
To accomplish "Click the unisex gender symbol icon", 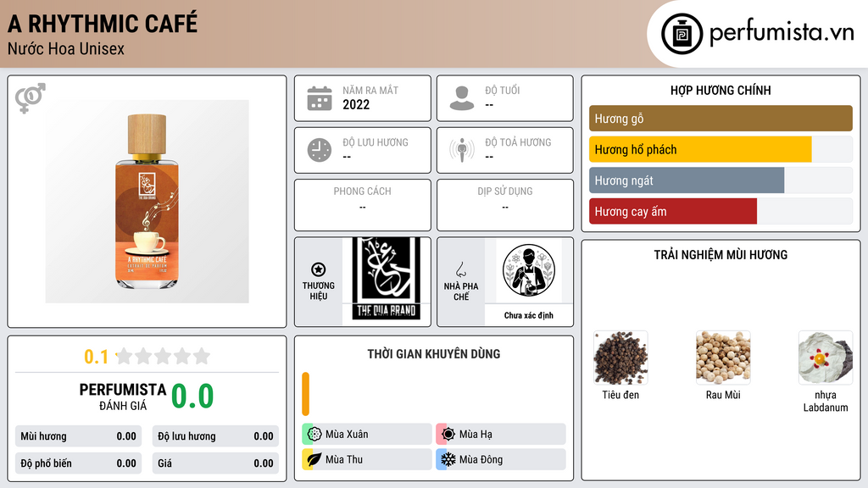I will [x=30, y=98].
